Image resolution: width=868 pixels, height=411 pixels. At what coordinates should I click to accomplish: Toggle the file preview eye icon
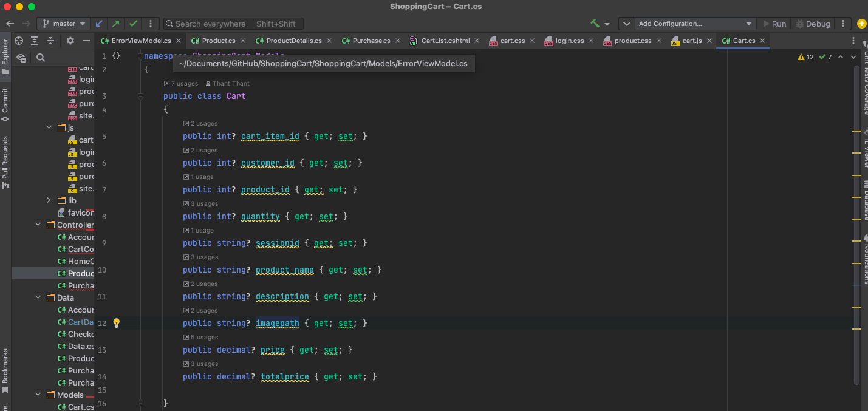click(21, 58)
